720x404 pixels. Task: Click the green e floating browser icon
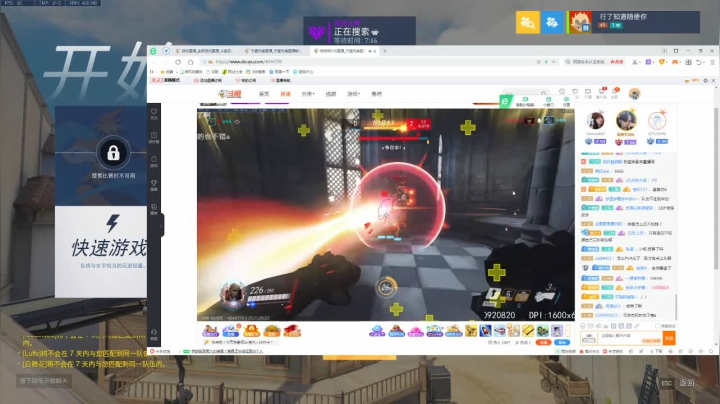point(505,101)
